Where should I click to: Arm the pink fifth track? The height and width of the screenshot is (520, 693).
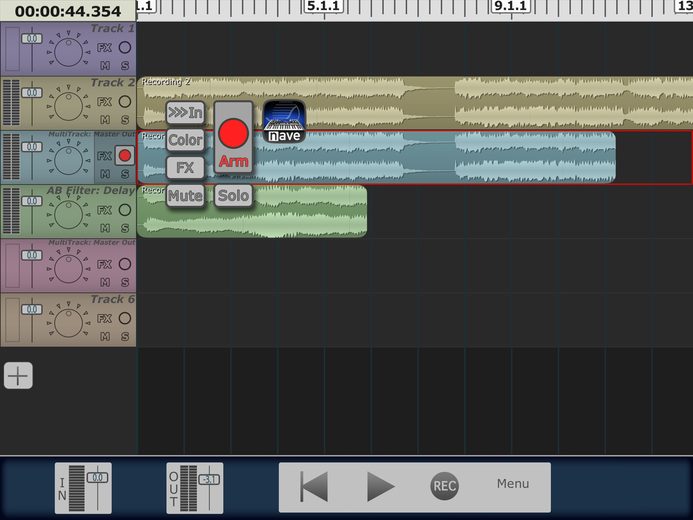pyautogui.click(x=125, y=264)
